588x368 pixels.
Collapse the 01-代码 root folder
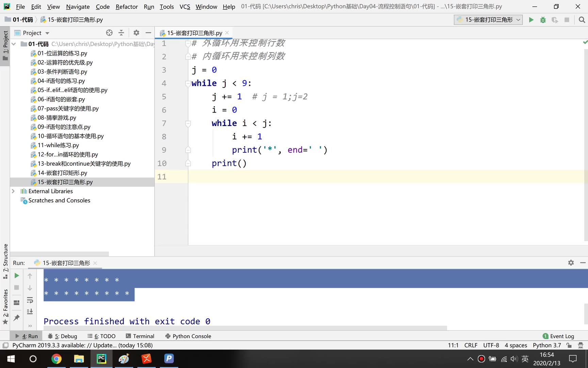pos(14,44)
